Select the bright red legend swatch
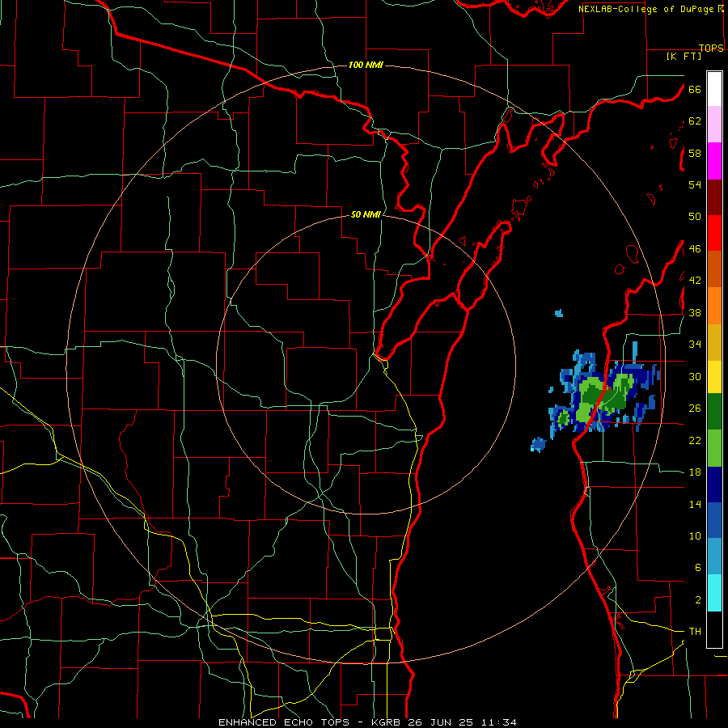Viewport: 728px width, 728px height. tap(714, 233)
